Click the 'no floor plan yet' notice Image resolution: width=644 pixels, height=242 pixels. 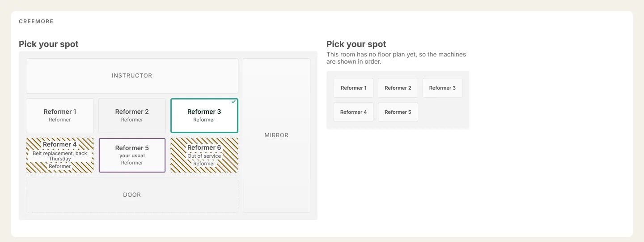coord(396,58)
